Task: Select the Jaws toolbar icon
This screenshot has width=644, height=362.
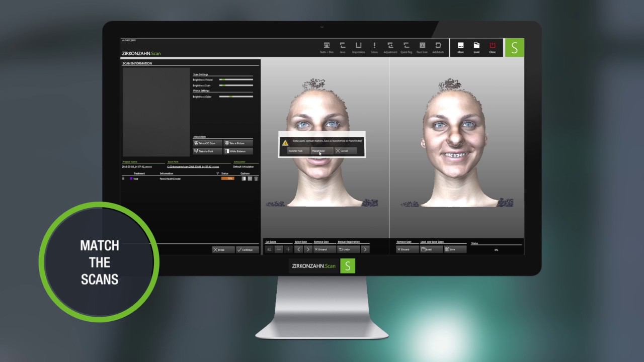Action: [343, 47]
